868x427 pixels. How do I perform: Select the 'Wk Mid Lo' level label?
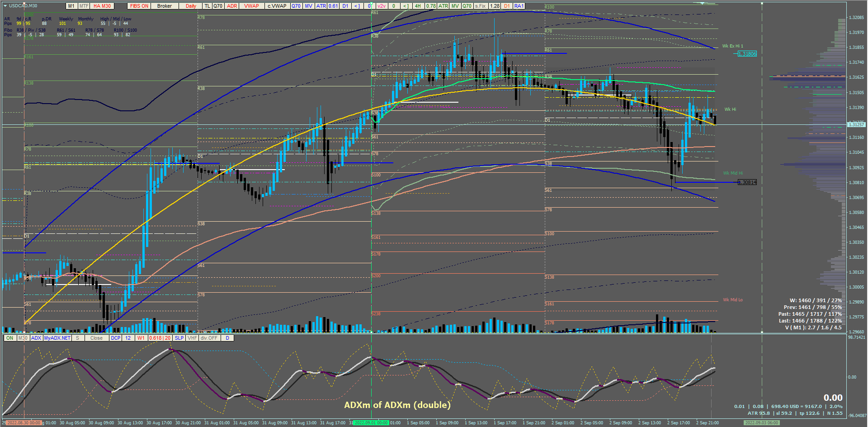click(x=733, y=300)
